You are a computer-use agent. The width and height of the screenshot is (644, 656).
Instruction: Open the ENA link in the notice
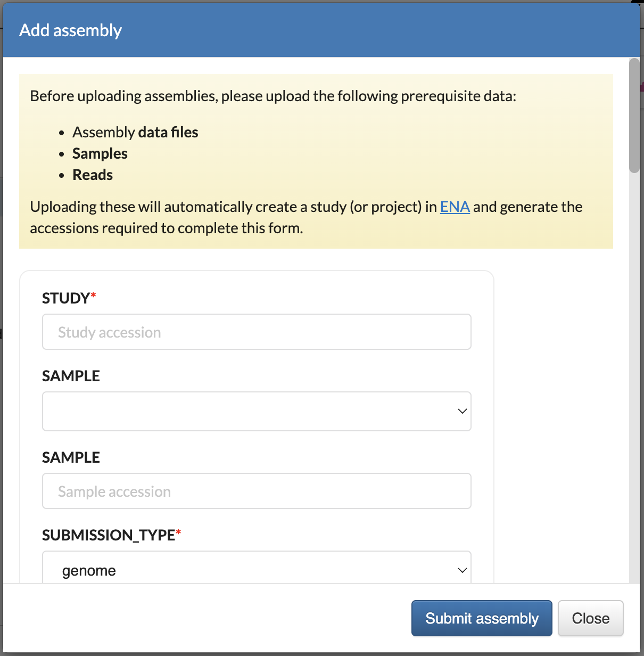[455, 207]
